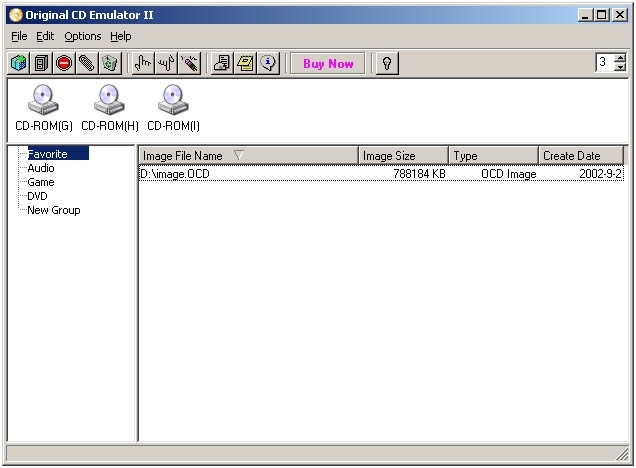Viewport: 636px width, 468px height.
Task: Select the Favorite group in tree
Action: click(58, 154)
